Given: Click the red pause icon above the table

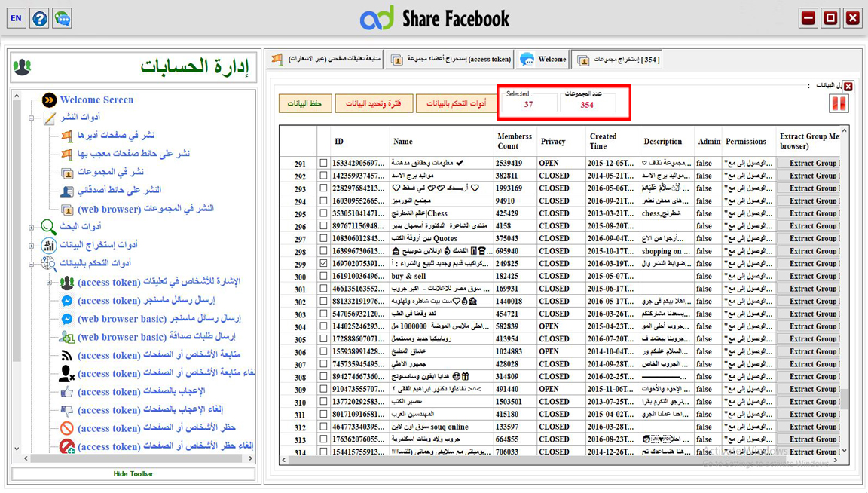Looking at the screenshot, I should point(839,103).
